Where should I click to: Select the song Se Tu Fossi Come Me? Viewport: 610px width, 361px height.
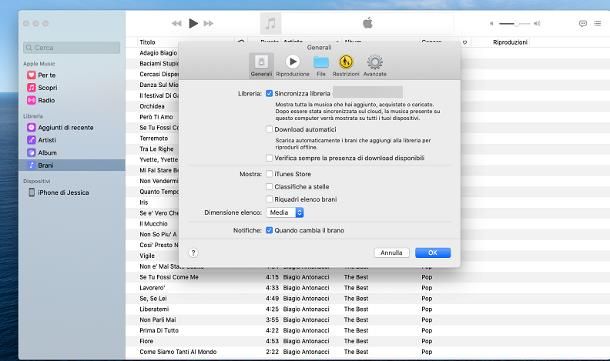[169, 277]
